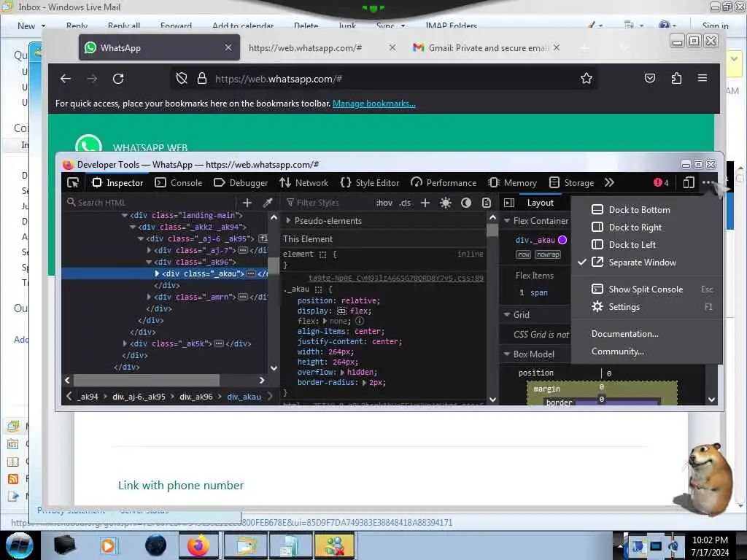Reload the WhatsApp page
This screenshot has width=747, height=560.
[118, 79]
